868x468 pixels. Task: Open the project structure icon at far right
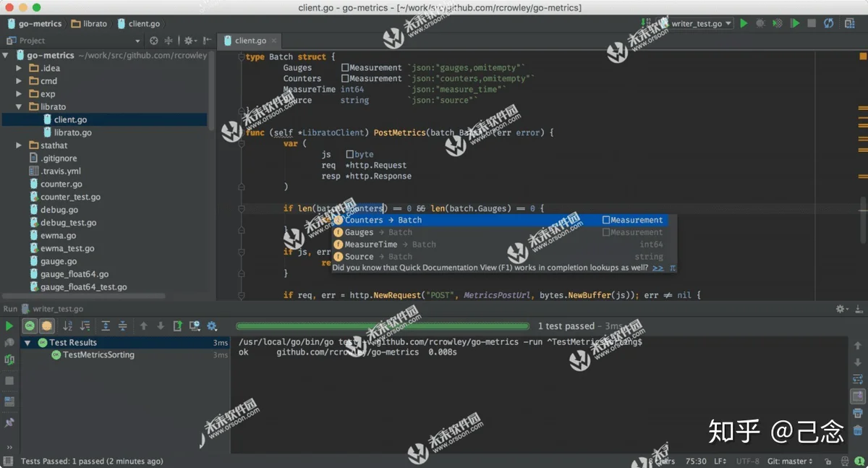pos(849,23)
